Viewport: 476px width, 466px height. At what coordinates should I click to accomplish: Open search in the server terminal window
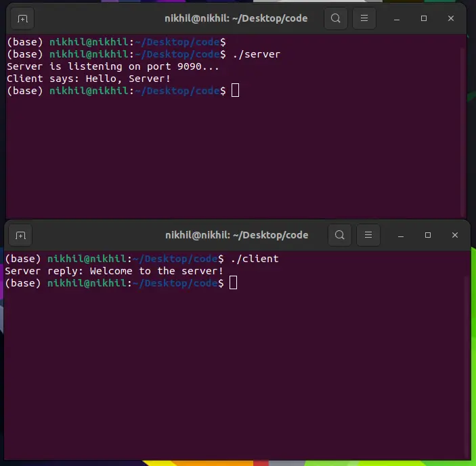[335, 18]
